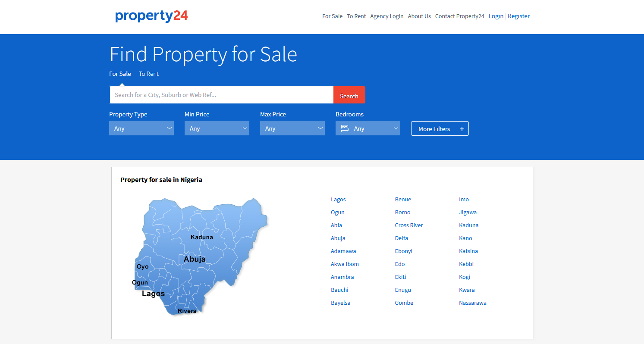Image resolution: width=644 pixels, height=344 pixels.
Task: Click the plus icon on More Filters
Action: (x=462, y=128)
